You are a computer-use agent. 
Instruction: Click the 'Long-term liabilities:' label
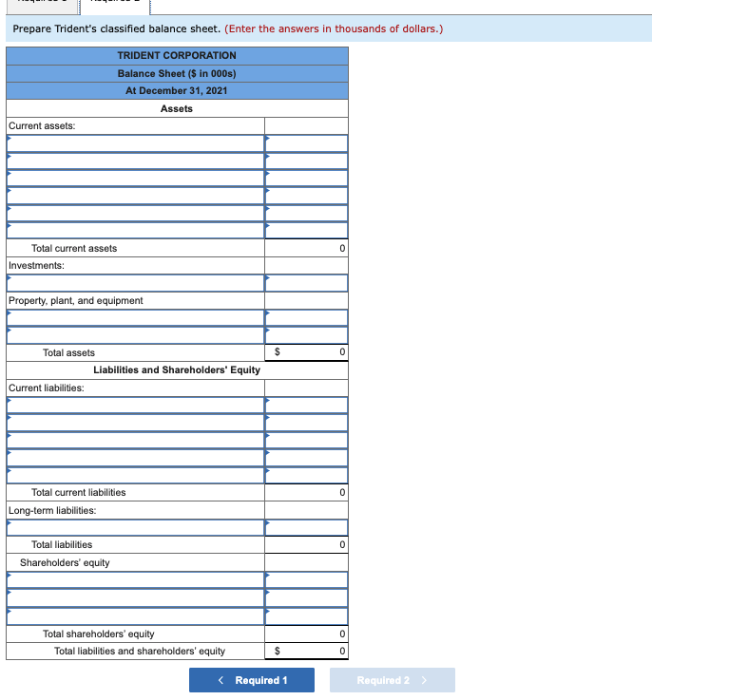(x=52, y=510)
